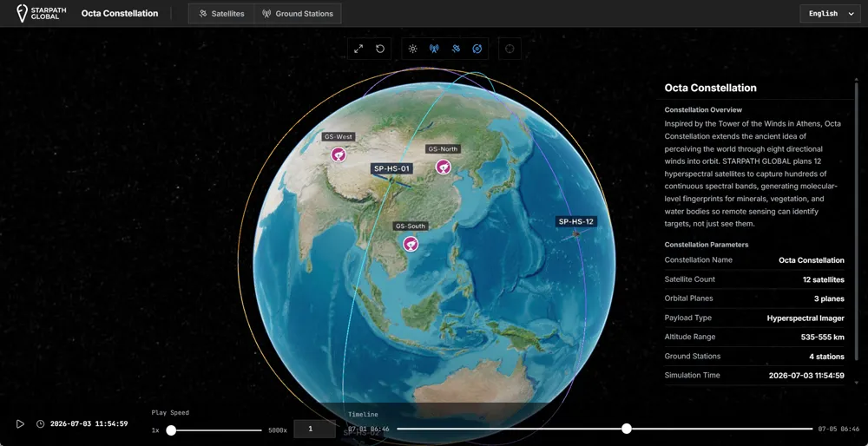The image size is (868, 446).
Task: Click the 12 satellites value
Action: click(824, 279)
